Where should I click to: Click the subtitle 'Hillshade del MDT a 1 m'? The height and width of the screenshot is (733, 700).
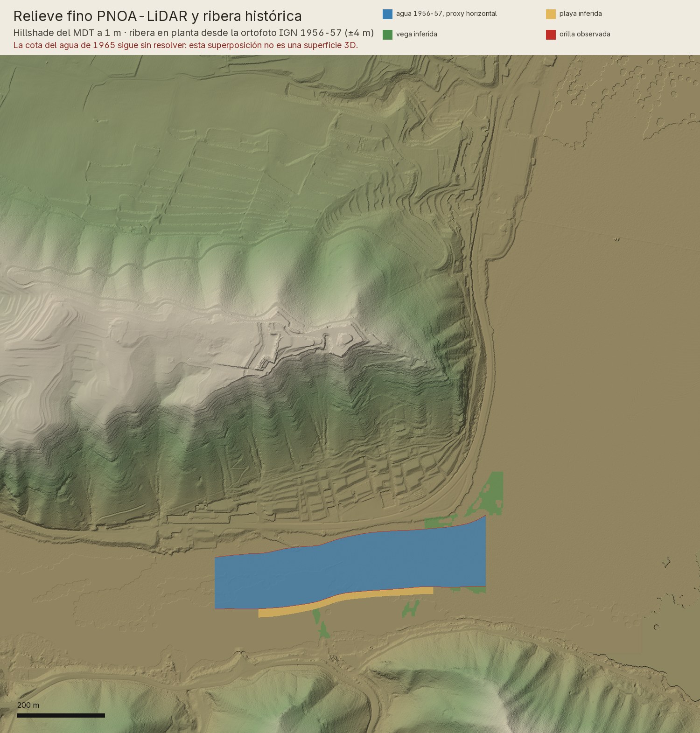67,33
